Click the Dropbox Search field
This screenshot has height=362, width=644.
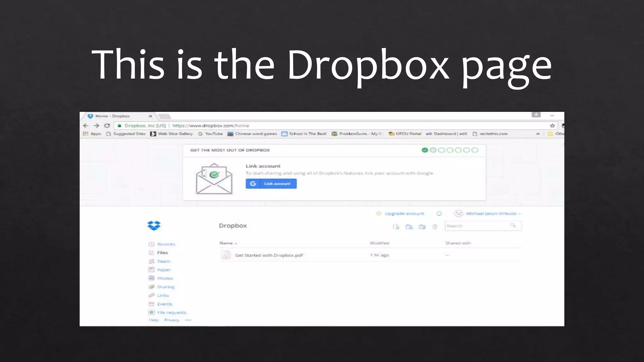point(483,226)
